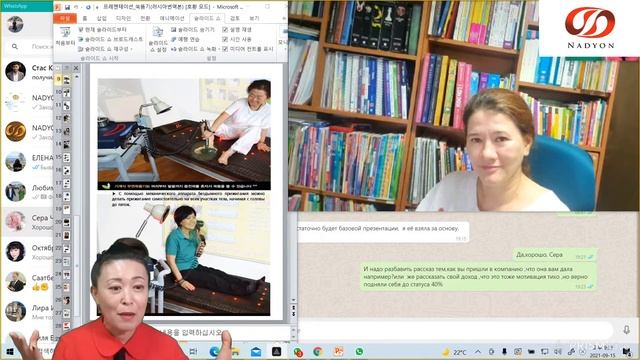
Task: Switch to Animations (애니메이션) ribbon tab
Action: (172, 18)
